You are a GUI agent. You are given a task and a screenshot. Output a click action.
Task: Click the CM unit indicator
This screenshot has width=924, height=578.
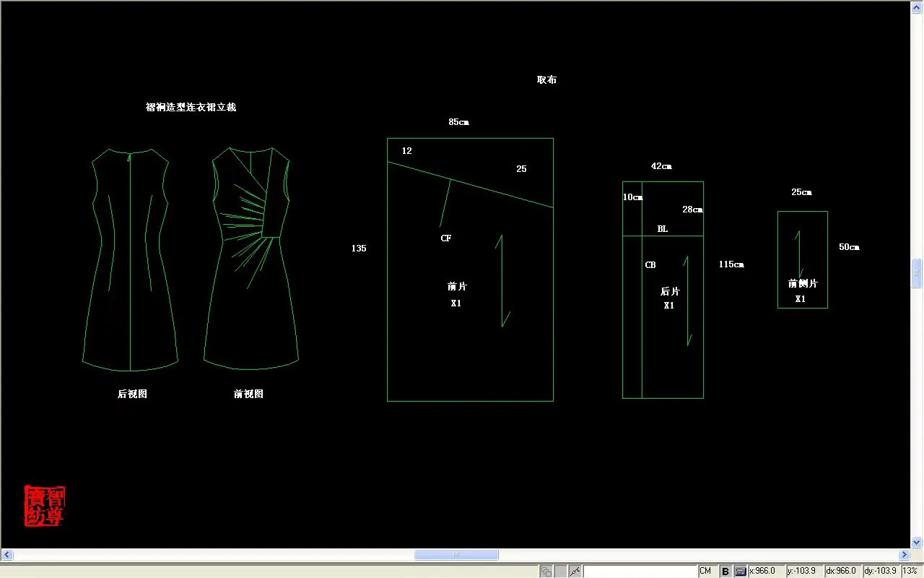pos(705,571)
